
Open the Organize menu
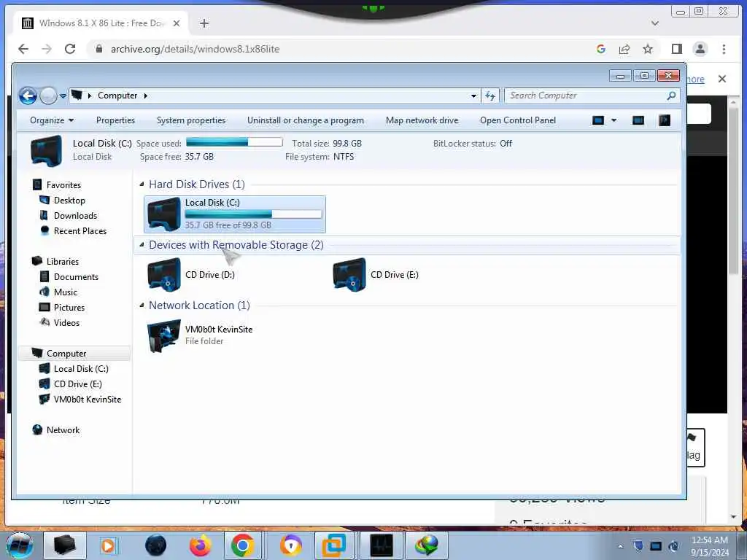(52, 120)
